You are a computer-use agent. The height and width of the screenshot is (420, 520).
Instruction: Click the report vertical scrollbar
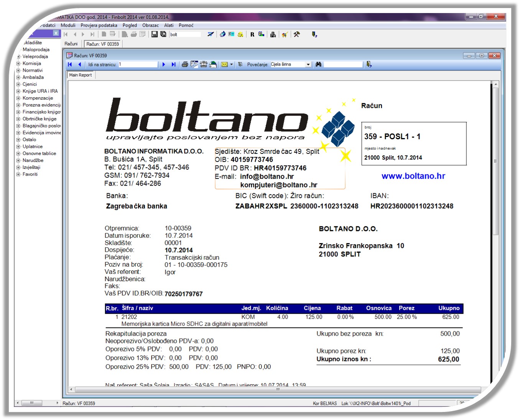click(495, 161)
